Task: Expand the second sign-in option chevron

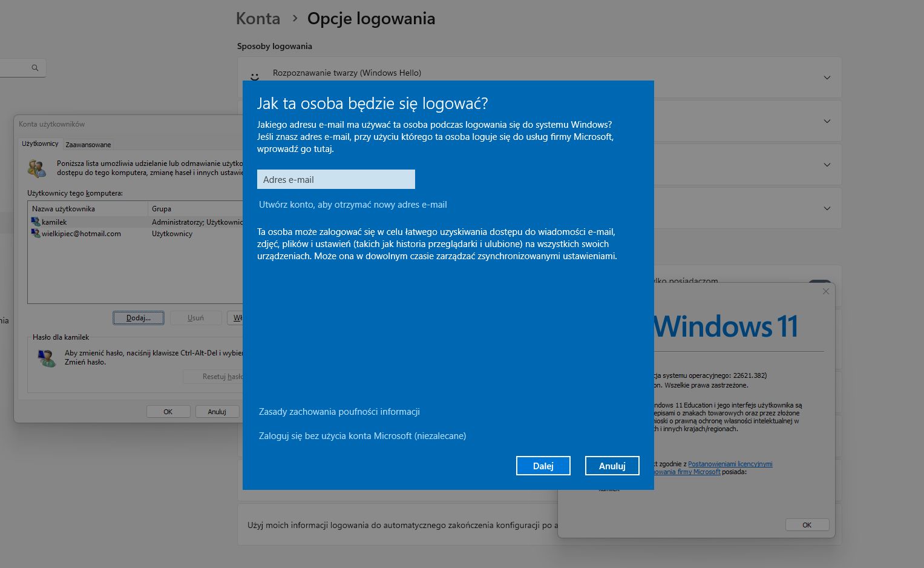Action: click(827, 121)
